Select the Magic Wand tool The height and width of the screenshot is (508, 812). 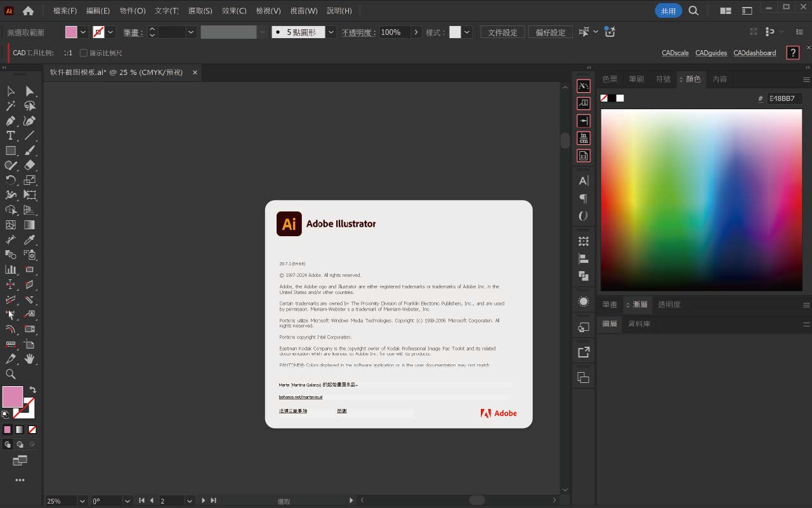(x=11, y=106)
